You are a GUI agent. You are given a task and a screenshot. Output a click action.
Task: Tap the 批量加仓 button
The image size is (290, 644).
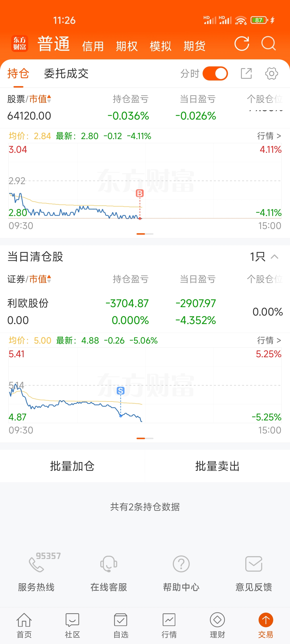point(72,466)
